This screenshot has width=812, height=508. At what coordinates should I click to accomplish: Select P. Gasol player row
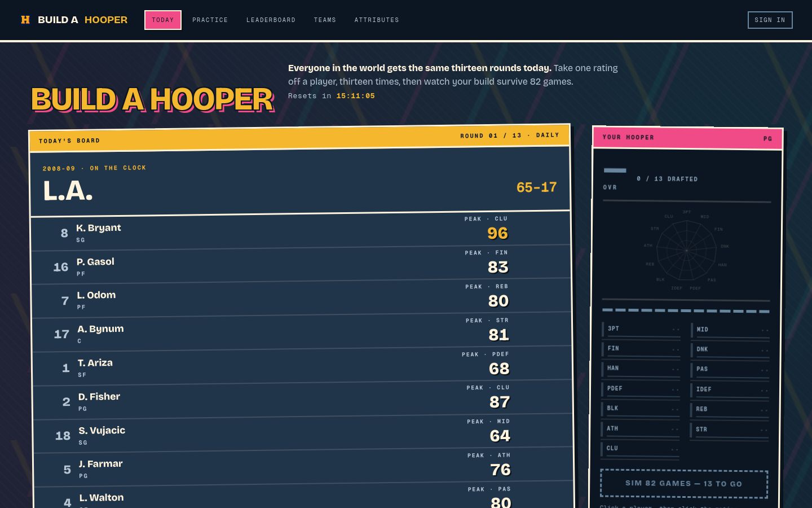click(301, 266)
